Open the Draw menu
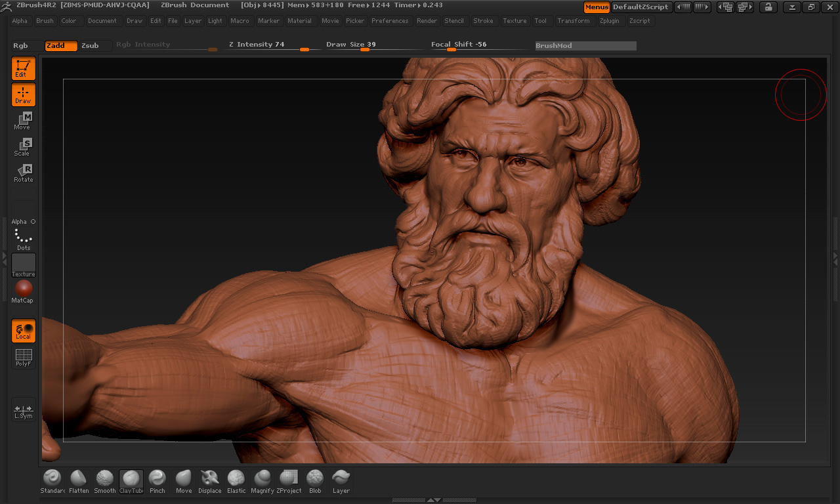The height and width of the screenshot is (504, 840). click(x=135, y=21)
